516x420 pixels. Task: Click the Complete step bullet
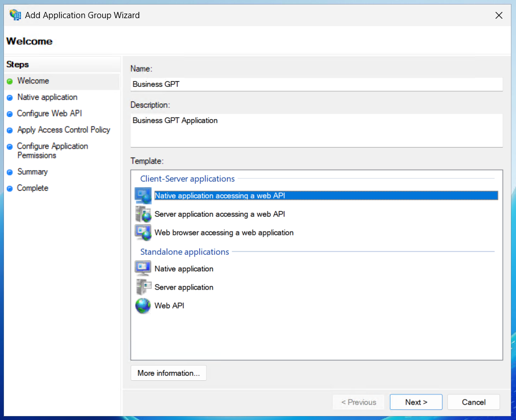click(10, 188)
